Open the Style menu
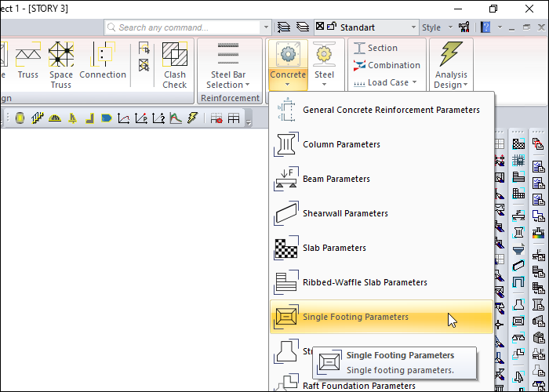The height and width of the screenshot is (392, 549). pos(437,27)
